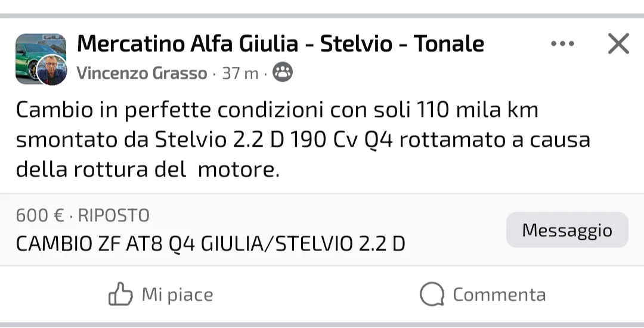644x328 pixels.
Task: Click the group audience people icon
Action: 283,73
